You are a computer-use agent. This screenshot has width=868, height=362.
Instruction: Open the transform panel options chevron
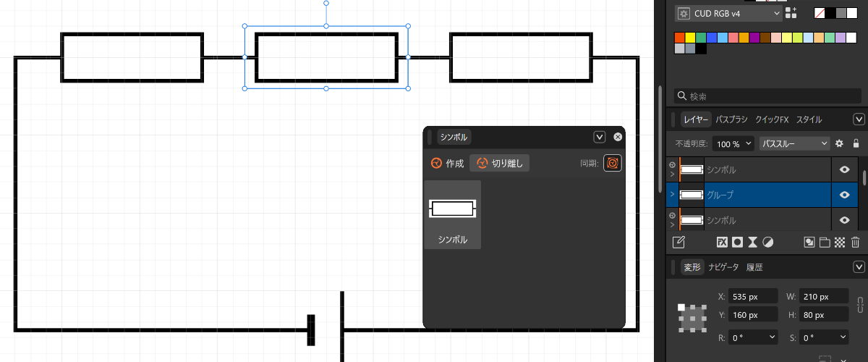point(859,267)
